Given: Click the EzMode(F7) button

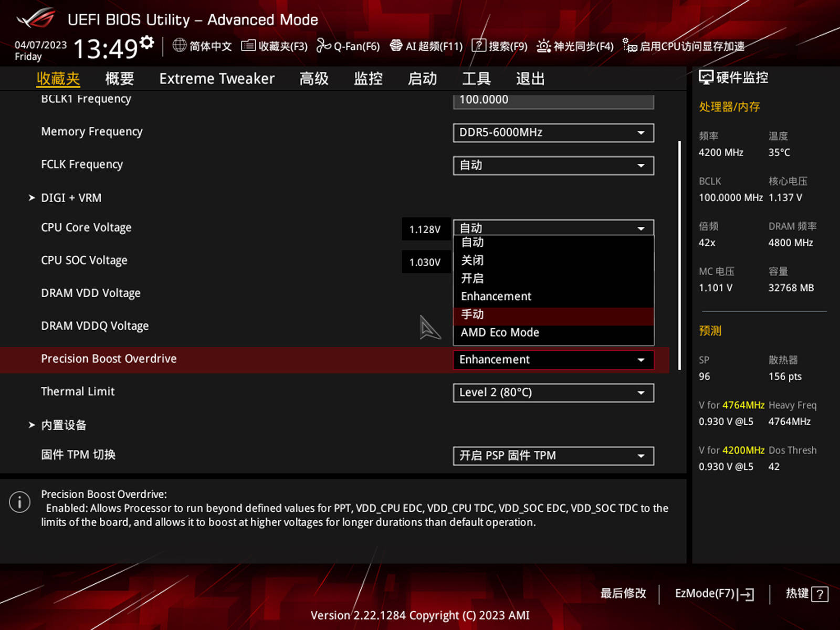Looking at the screenshot, I should click(715, 594).
